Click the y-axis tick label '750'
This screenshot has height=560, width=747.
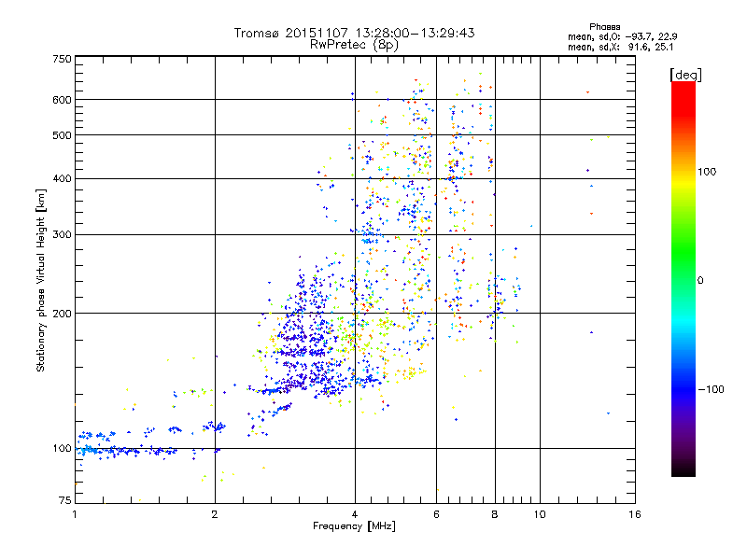pos(62,59)
